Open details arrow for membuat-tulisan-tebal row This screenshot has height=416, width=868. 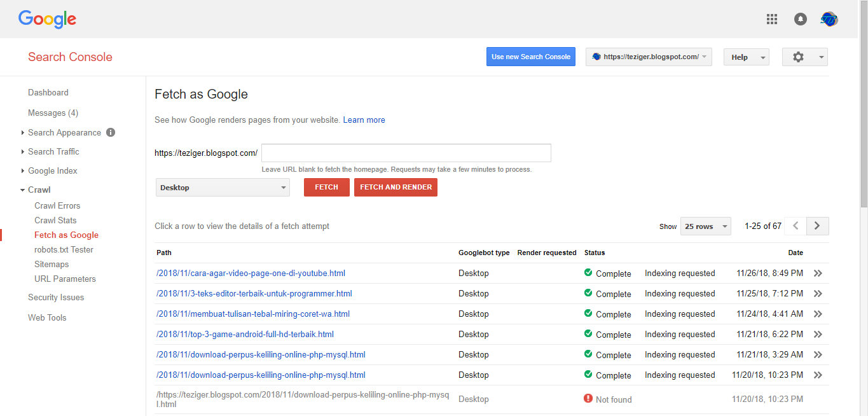point(818,314)
